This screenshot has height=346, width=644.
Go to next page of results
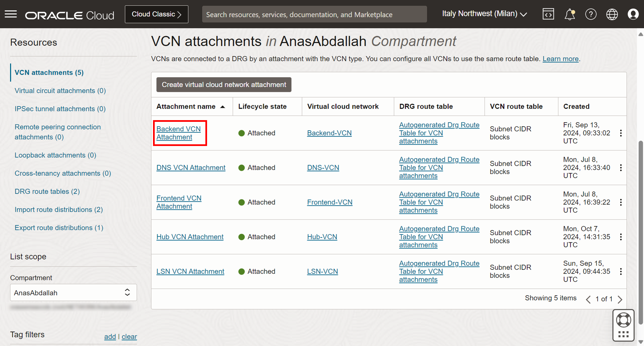620,299
